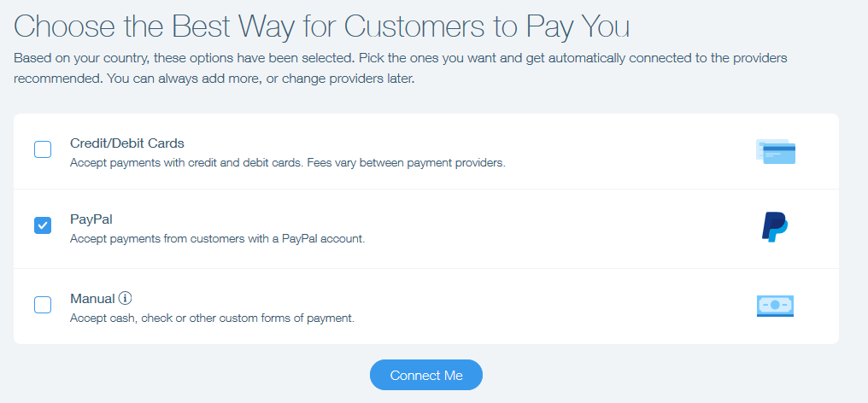Enable the Credit/Debit Cards checkbox
Screen dimensions: 868x403
point(43,149)
